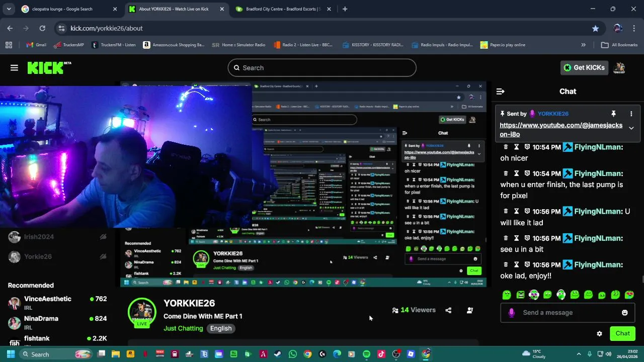View site information icon in address bar

click(61, 28)
